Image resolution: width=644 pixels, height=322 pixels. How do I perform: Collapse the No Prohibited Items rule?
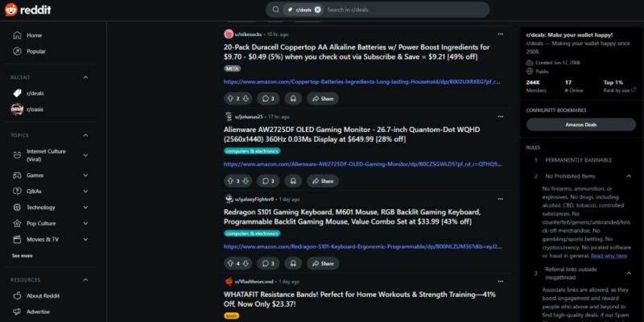629,176
